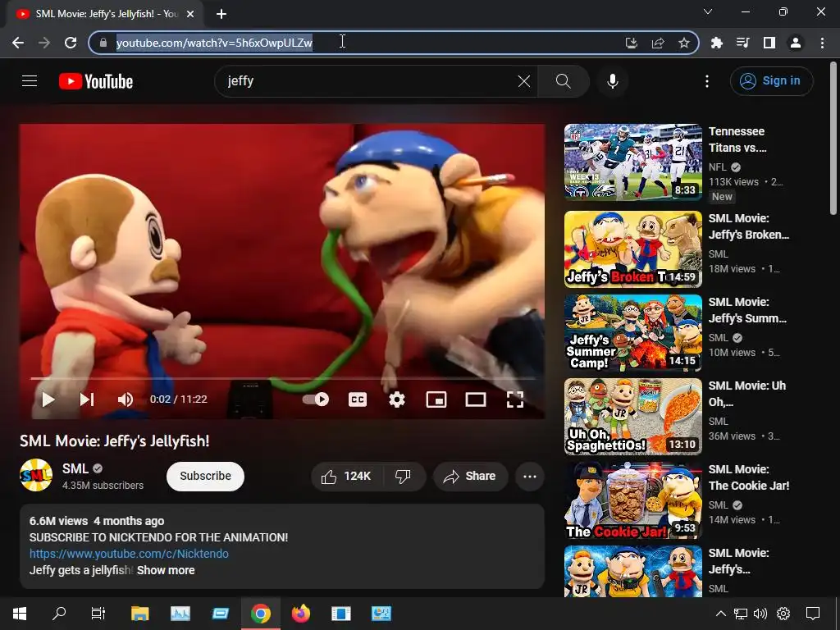Open Tennessee Titans NFL video thumbnail
This screenshot has width=840, height=630.
pyautogui.click(x=632, y=162)
